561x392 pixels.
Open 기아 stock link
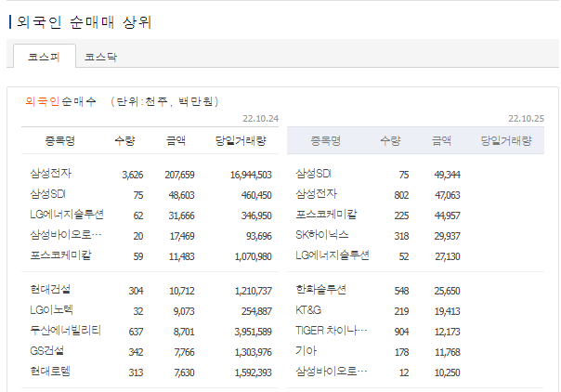click(306, 350)
